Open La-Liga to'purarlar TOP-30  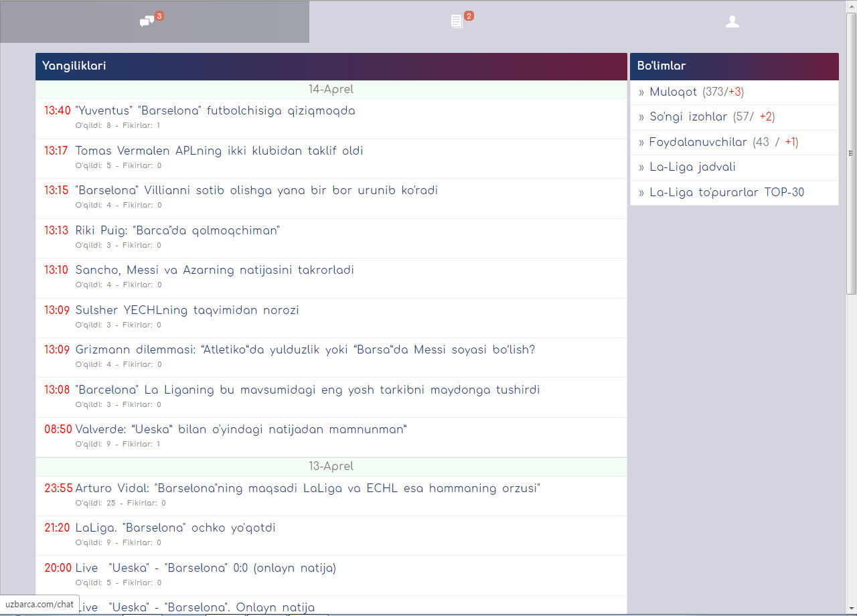tap(726, 193)
